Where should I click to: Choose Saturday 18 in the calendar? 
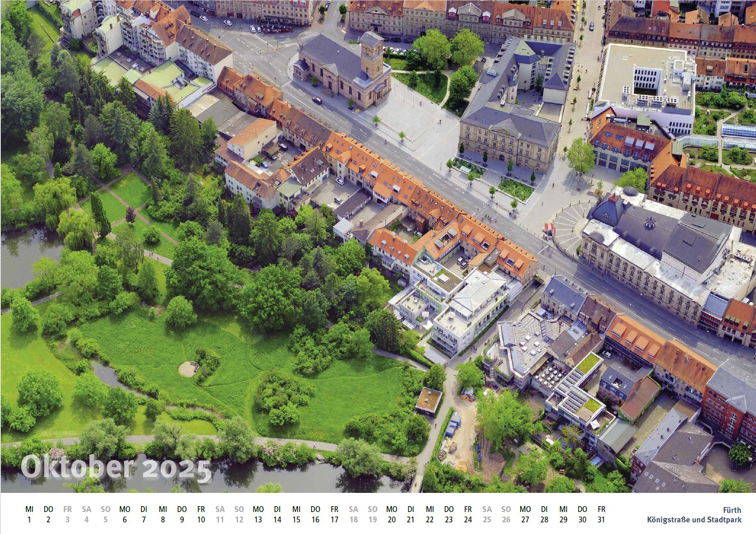click(x=354, y=514)
